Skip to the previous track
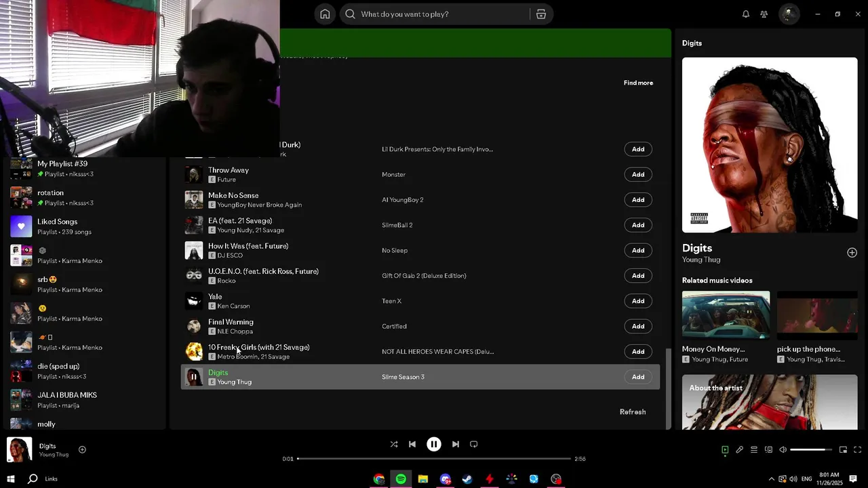Screen dimensions: 868x488 point(412,445)
